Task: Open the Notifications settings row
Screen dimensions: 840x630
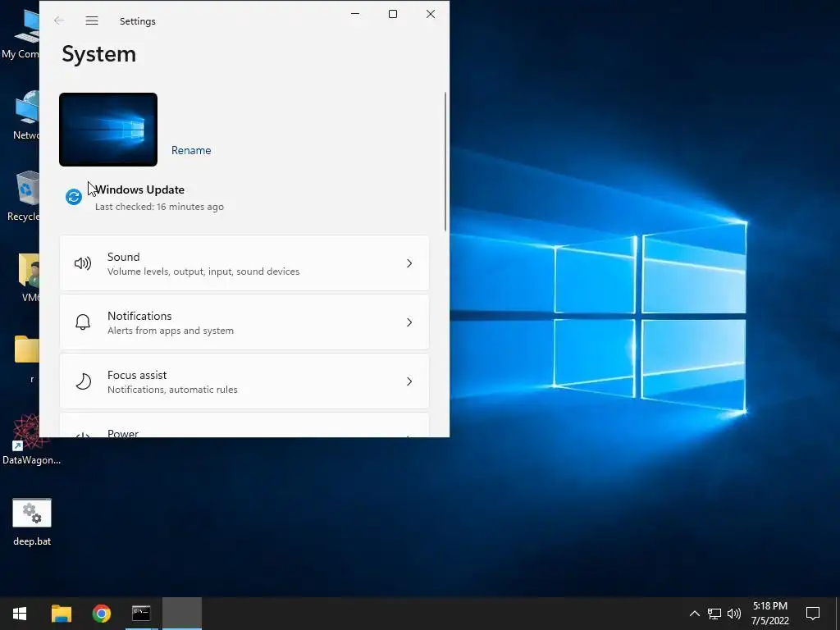Action: click(x=244, y=322)
